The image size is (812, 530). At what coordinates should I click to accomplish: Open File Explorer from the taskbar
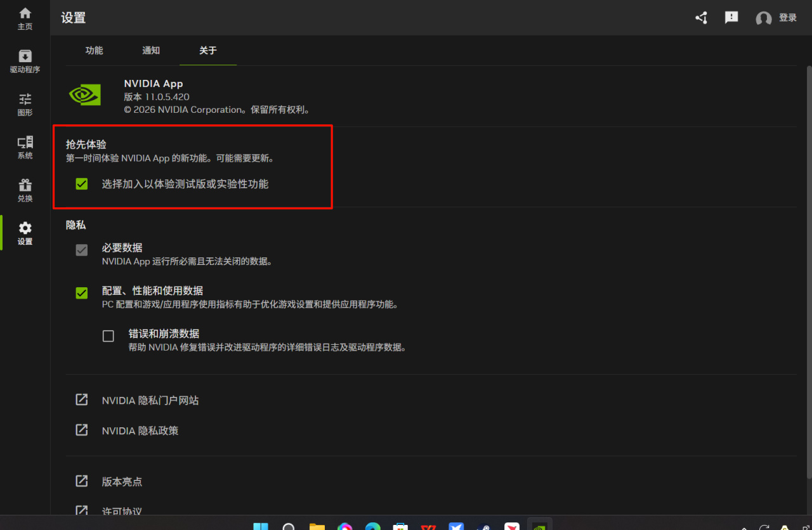(x=317, y=526)
